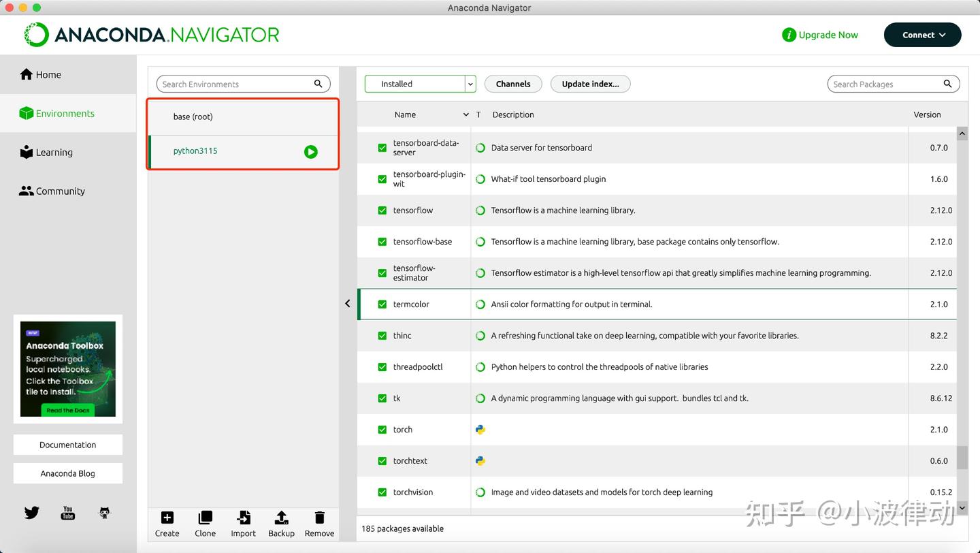Open the Documentation button

coord(68,445)
